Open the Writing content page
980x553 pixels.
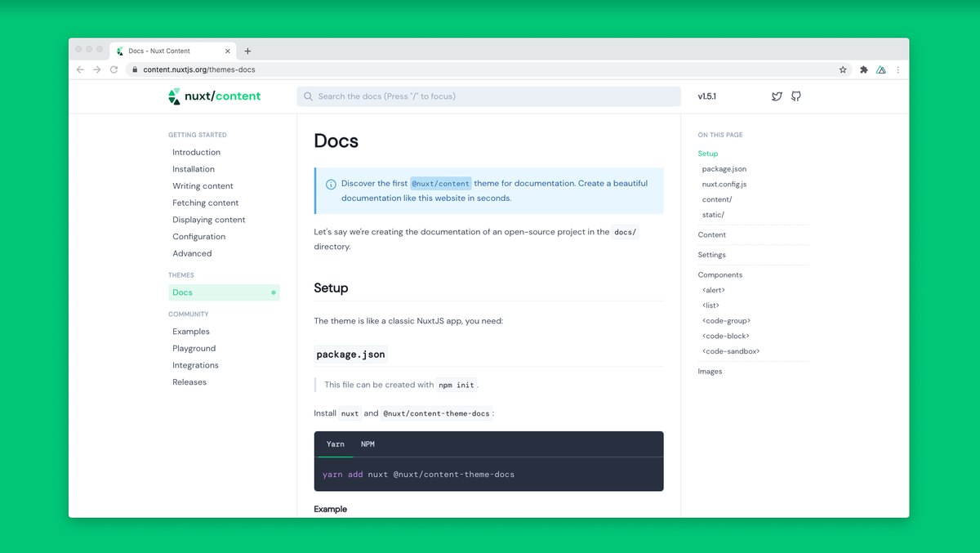tap(203, 186)
